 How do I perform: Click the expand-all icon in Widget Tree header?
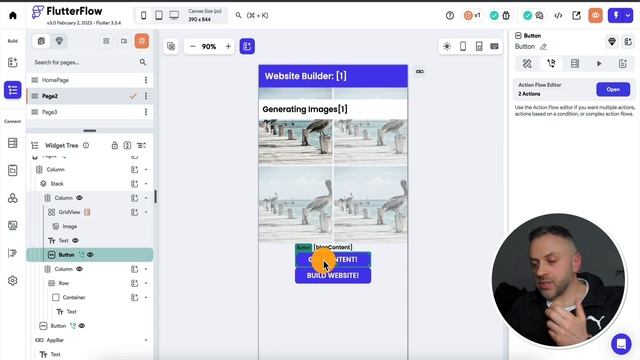point(127,145)
